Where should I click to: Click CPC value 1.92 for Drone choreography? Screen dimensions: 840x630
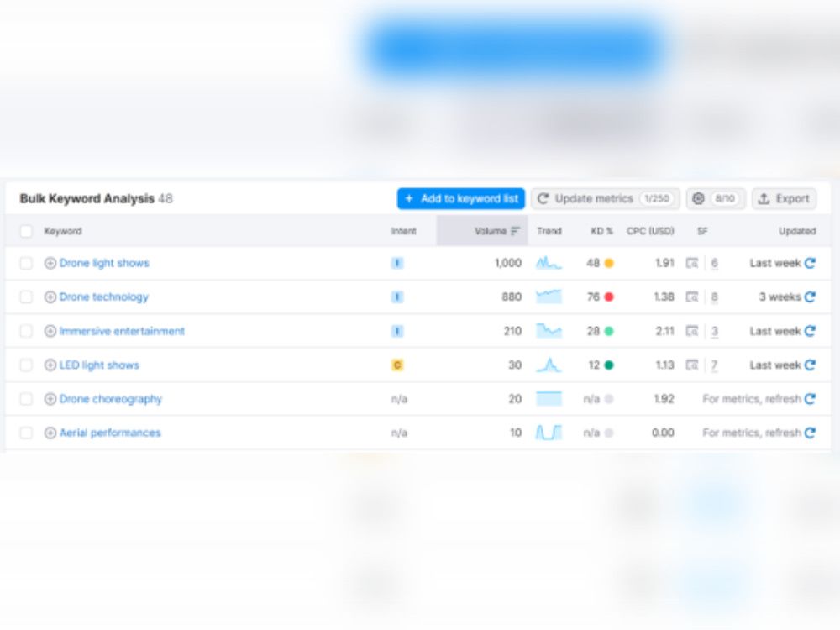pyautogui.click(x=664, y=399)
